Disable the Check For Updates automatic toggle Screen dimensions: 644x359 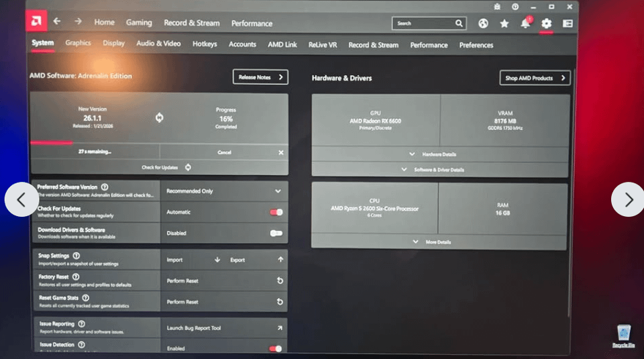276,212
